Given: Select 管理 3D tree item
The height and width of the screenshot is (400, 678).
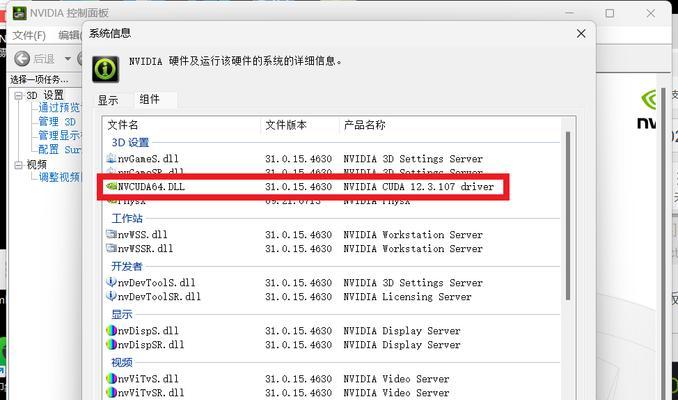Looking at the screenshot, I should 57,122.
